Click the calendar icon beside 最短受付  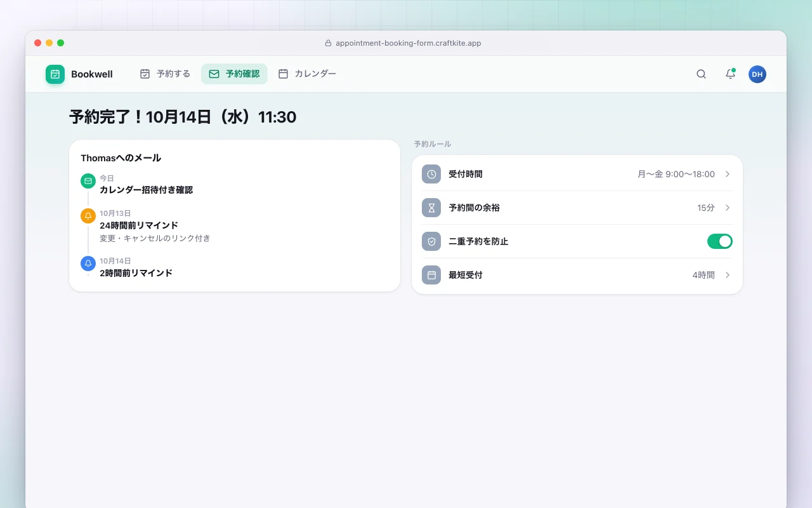tap(431, 275)
